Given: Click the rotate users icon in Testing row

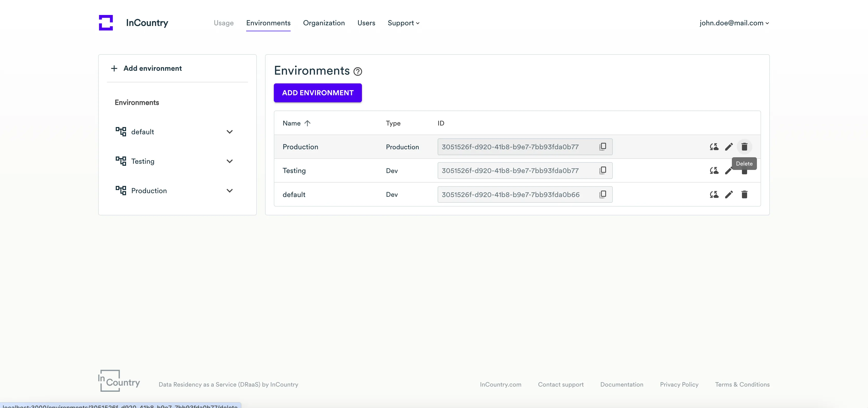Looking at the screenshot, I should point(714,170).
